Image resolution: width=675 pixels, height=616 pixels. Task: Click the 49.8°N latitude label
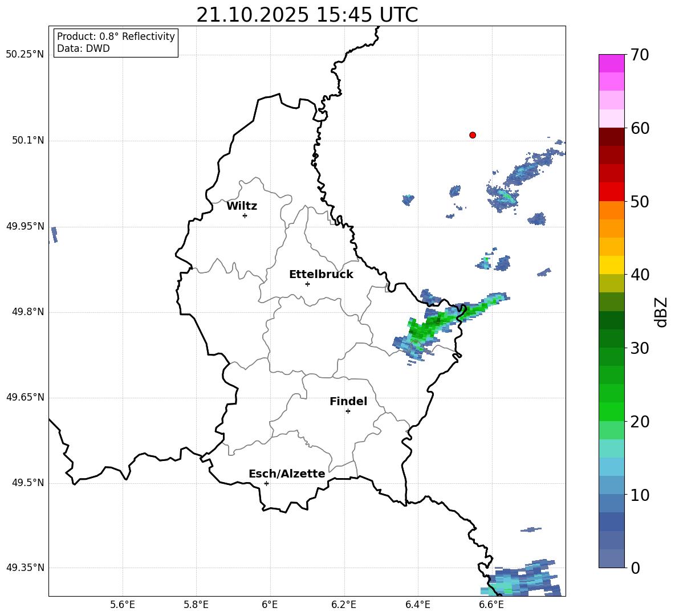29,312
